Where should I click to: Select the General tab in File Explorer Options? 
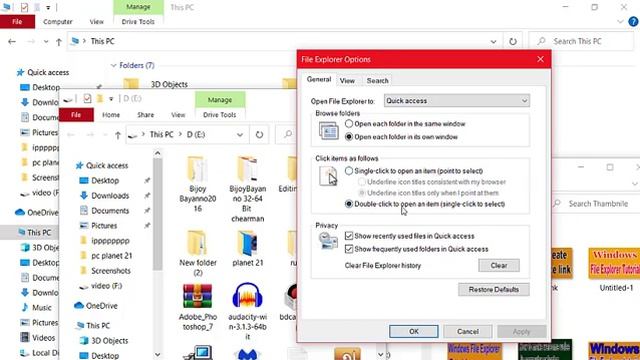click(x=319, y=79)
